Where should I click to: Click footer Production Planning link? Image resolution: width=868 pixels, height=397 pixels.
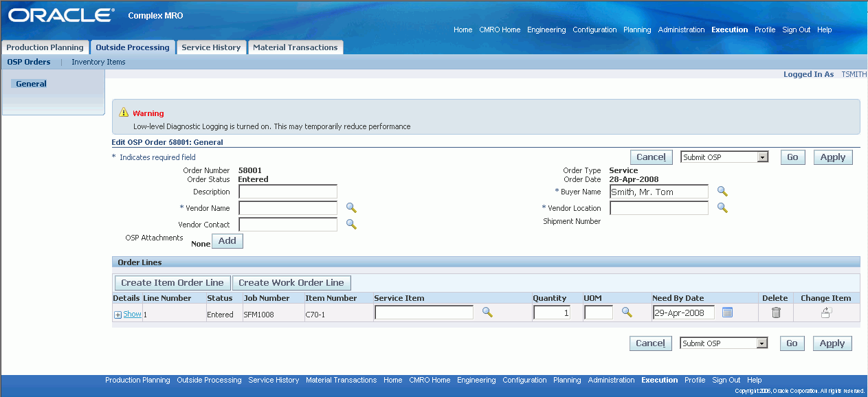[x=137, y=380]
